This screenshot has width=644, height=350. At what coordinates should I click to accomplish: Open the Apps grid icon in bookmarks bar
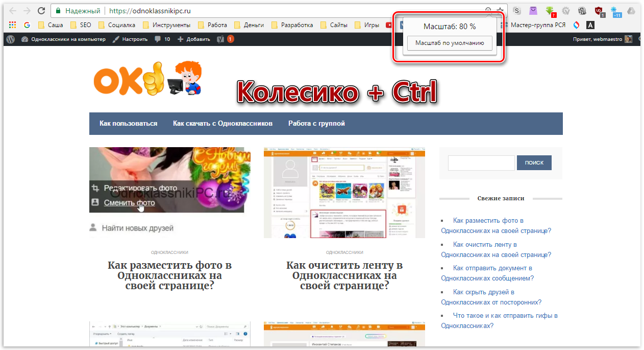pos(12,25)
